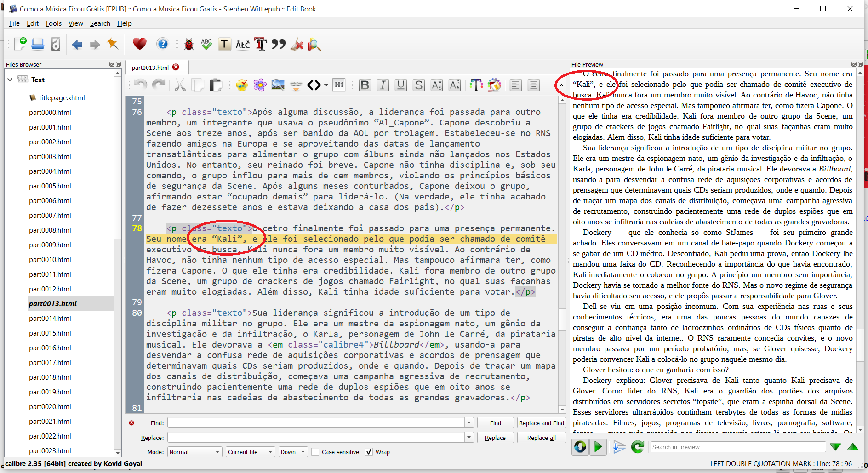This screenshot has height=473, width=868.
Task: Open the View menu
Action: point(76,23)
